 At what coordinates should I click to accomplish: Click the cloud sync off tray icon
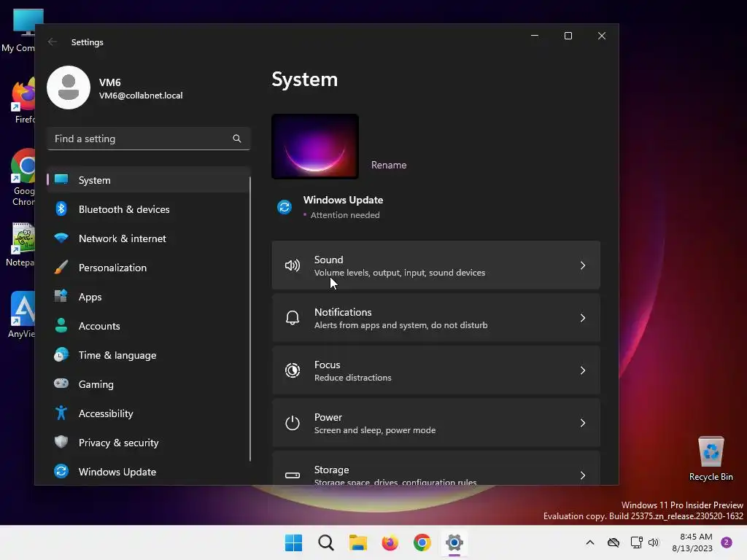coord(614,542)
